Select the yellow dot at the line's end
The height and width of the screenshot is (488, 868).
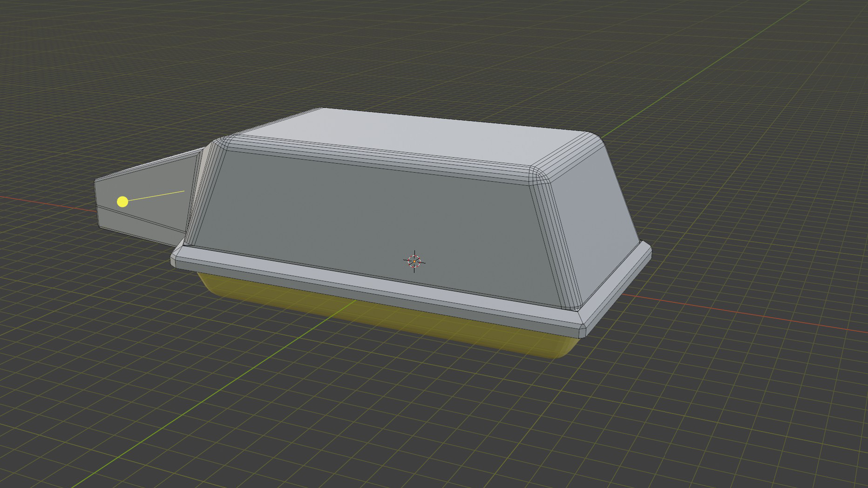click(x=123, y=202)
